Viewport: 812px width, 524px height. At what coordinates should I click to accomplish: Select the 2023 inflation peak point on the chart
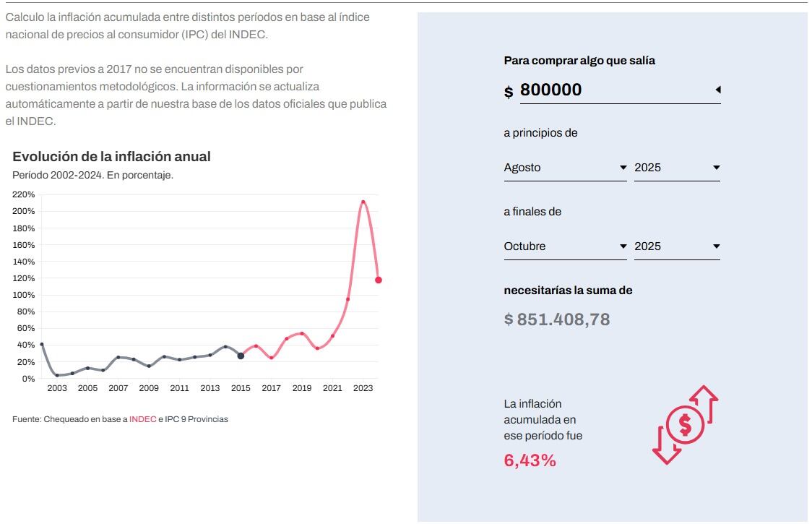[x=363, y=201]
